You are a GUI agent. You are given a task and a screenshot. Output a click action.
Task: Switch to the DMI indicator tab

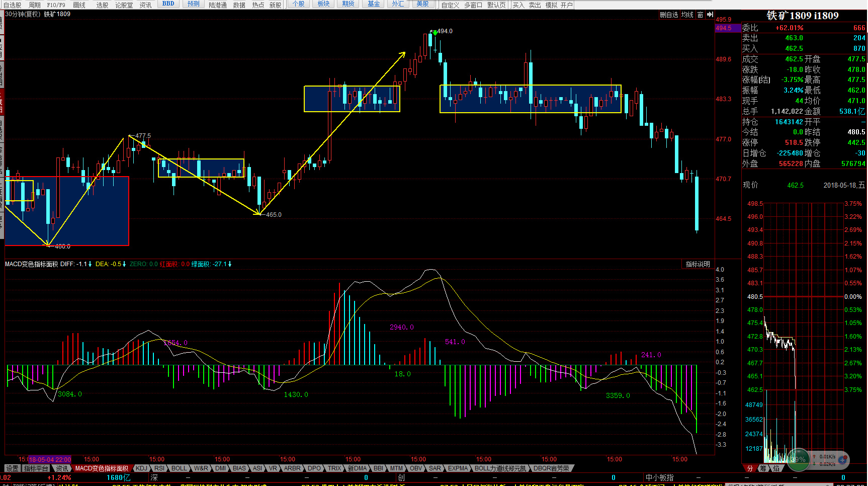point(221,468)
